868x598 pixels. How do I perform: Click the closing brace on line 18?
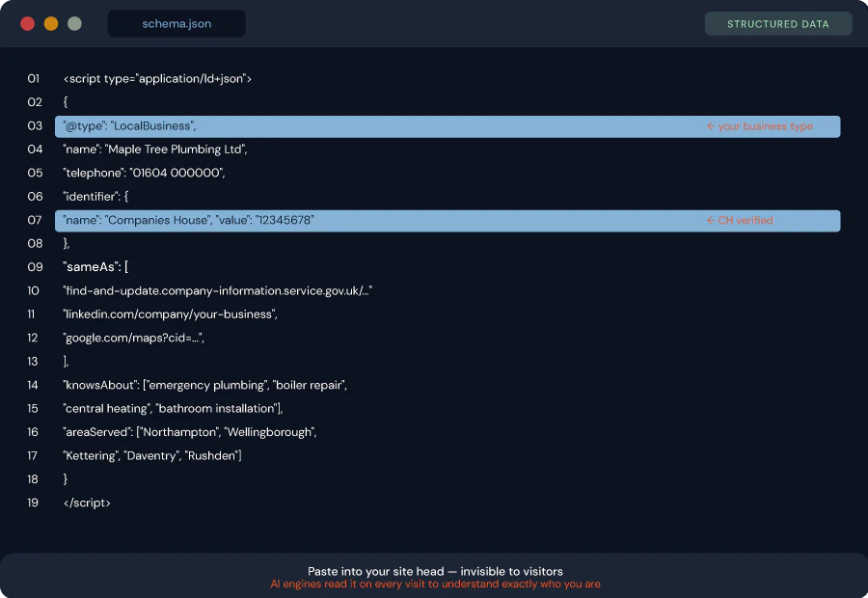66,479
